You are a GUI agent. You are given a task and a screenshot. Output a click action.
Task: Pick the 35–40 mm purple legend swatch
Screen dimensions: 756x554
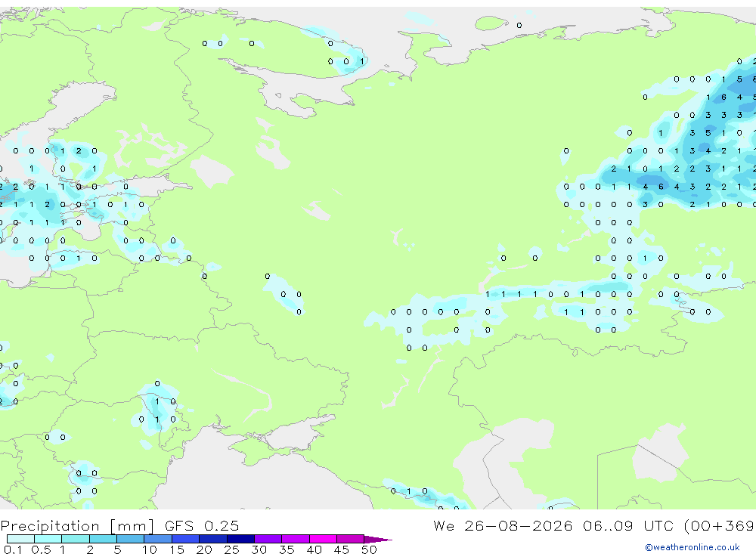pos(295,539)
